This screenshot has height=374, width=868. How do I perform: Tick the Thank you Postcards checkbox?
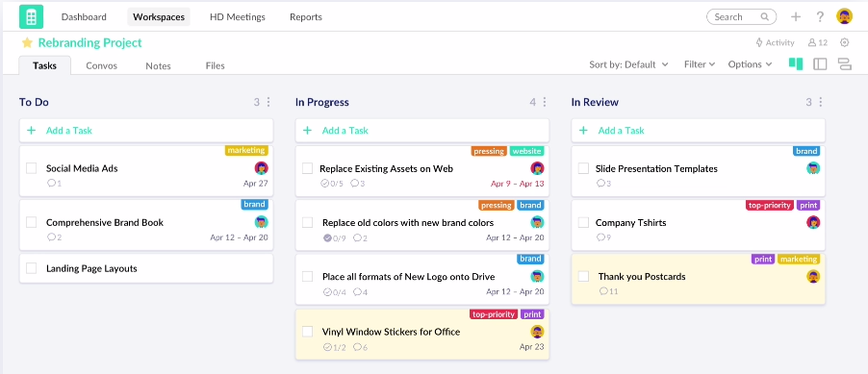pos(583,276)
